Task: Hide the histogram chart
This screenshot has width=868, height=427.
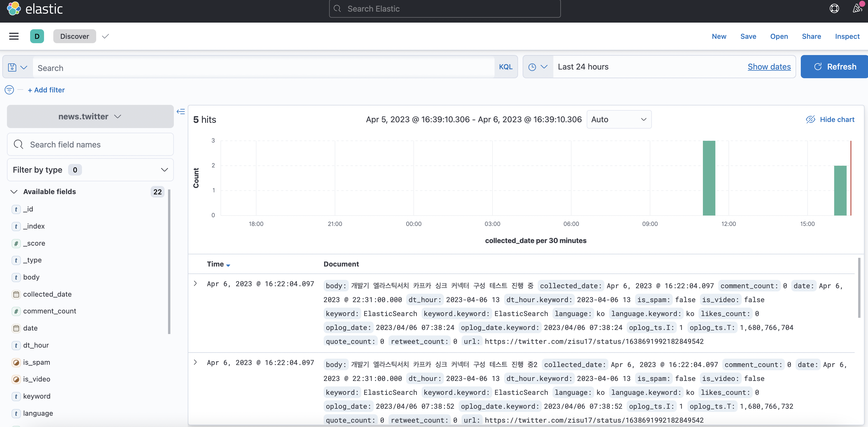Action: (x=830, y=120)
